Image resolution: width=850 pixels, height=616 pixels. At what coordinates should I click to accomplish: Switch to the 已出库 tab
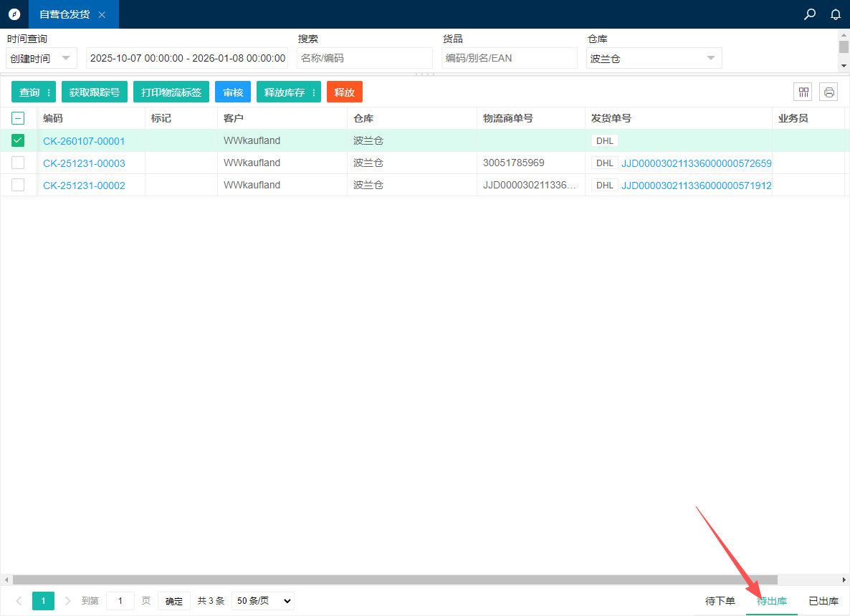[x=823, y=601]
